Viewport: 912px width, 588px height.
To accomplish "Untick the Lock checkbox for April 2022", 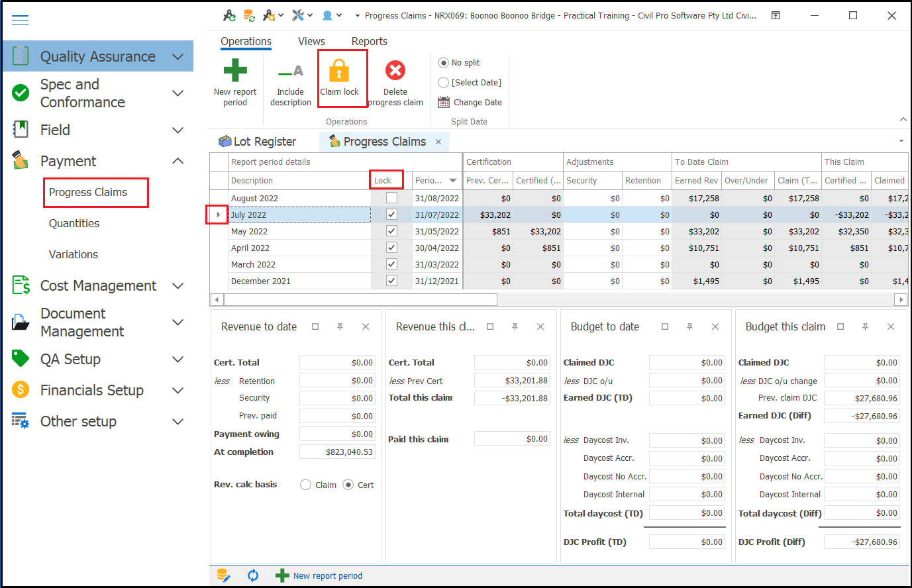I will (x=391, y=247).
